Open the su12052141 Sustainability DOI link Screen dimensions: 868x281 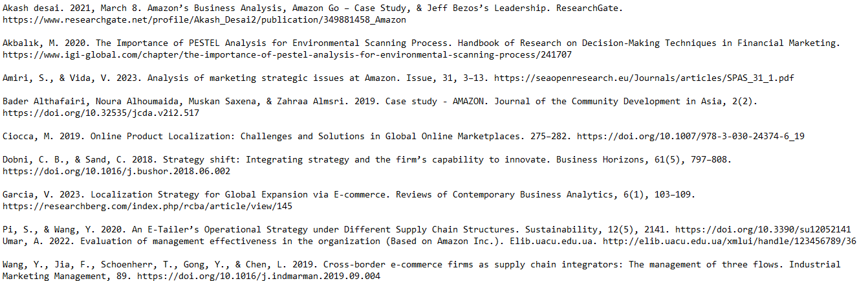[763, 230]
